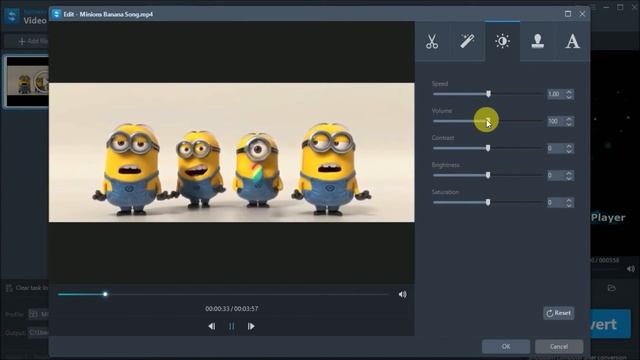Decrease Volume with the down arrow
Viewport: 640px width, 360px height.
(x=569, y=124)
